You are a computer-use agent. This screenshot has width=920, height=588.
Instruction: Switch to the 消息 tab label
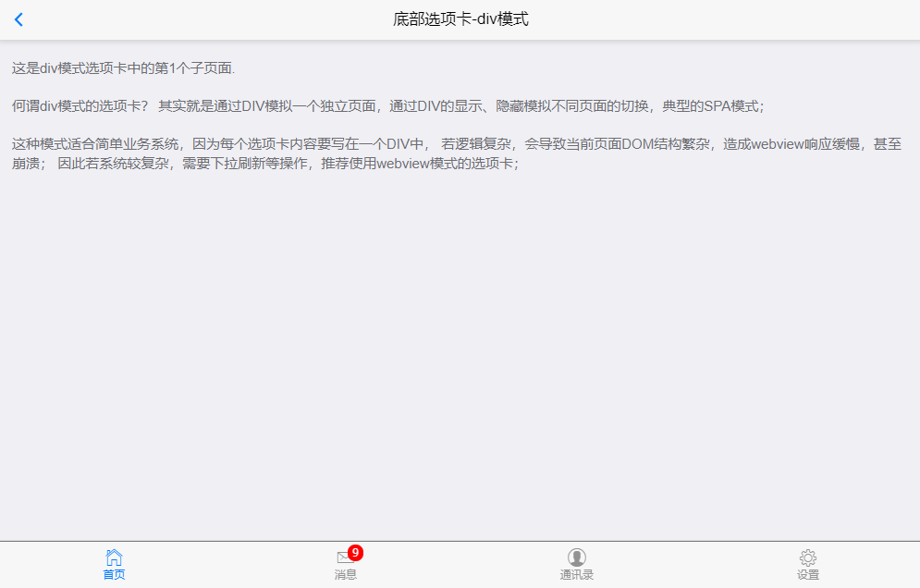(x=345, y=574)
